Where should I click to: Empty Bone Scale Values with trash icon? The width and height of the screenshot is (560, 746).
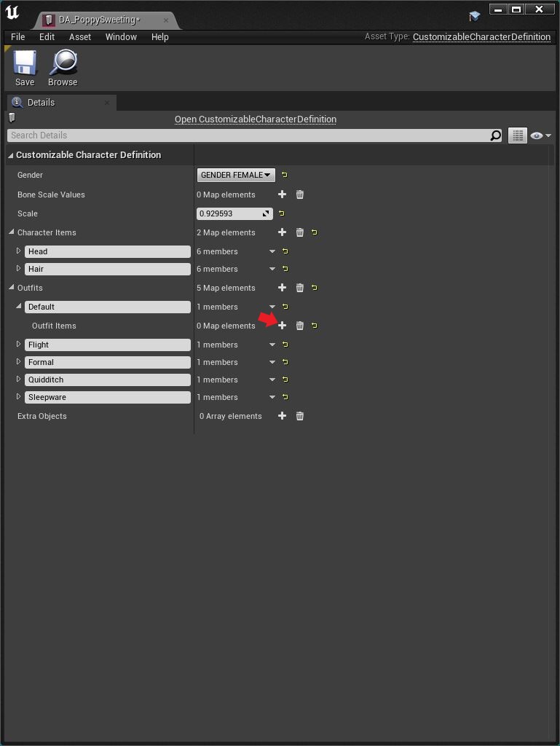coord(300,194)
